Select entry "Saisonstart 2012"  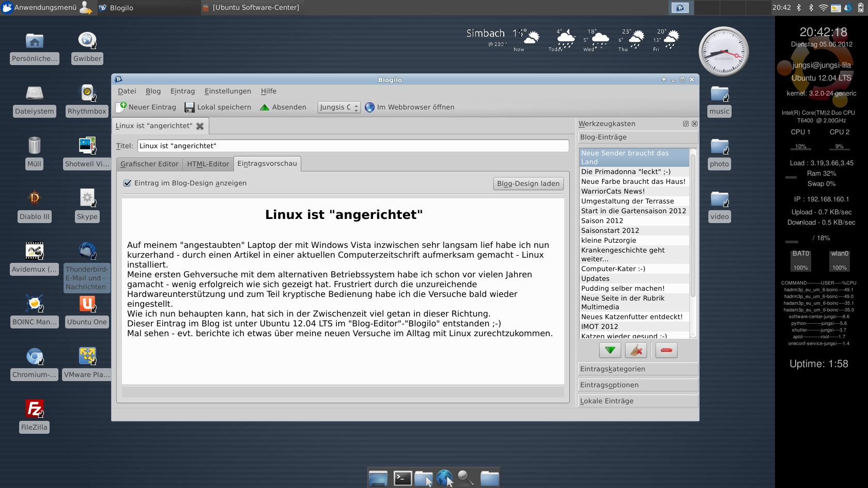(634, 231)
